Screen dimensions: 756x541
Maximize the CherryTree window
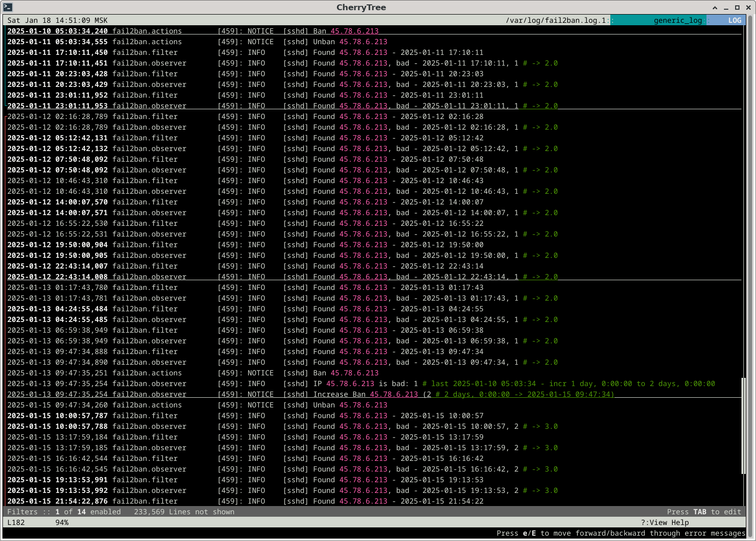[737, 7]
